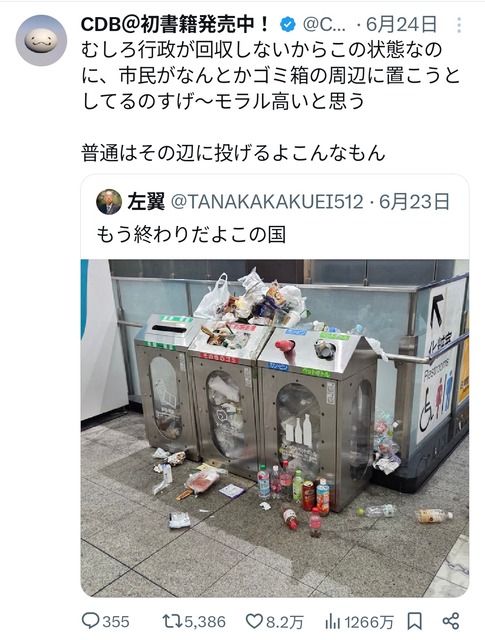485x640 pixels.
Task: Open the three-dot more options menu
Action: click(459, 25)
